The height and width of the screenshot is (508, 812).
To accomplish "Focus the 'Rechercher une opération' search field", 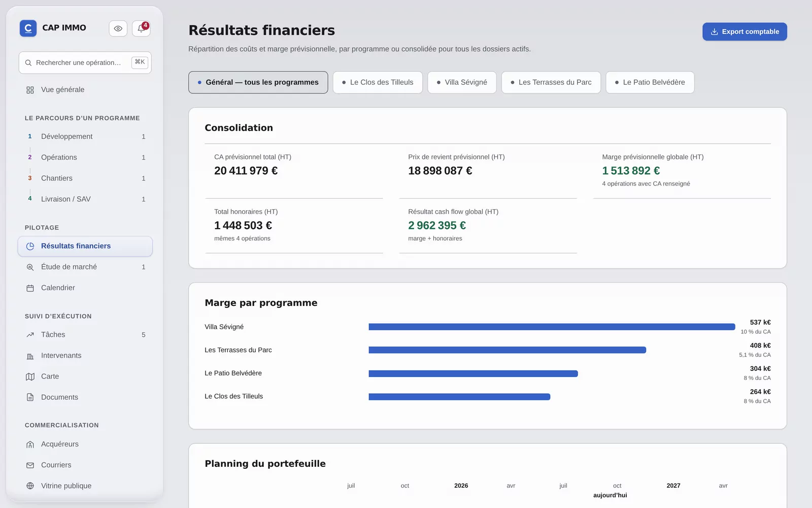I will [85, 62].
